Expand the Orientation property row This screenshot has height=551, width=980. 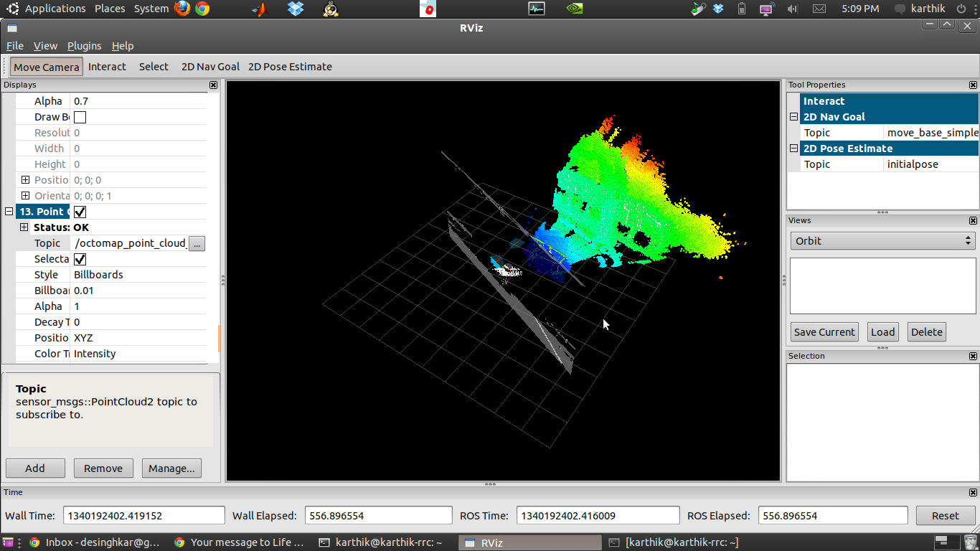pos(25,196)
